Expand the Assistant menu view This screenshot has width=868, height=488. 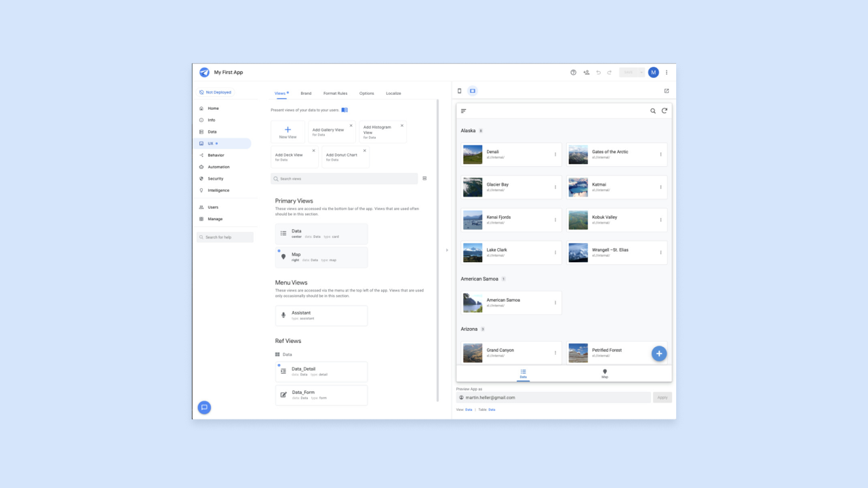(x=321, y=315)
